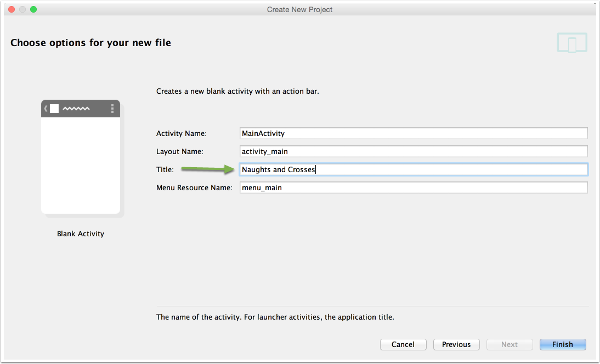The width and height of the screenshot is (600, 364).
Task: Close the Create New Project dialog window
Action: [x=12, y=9]
